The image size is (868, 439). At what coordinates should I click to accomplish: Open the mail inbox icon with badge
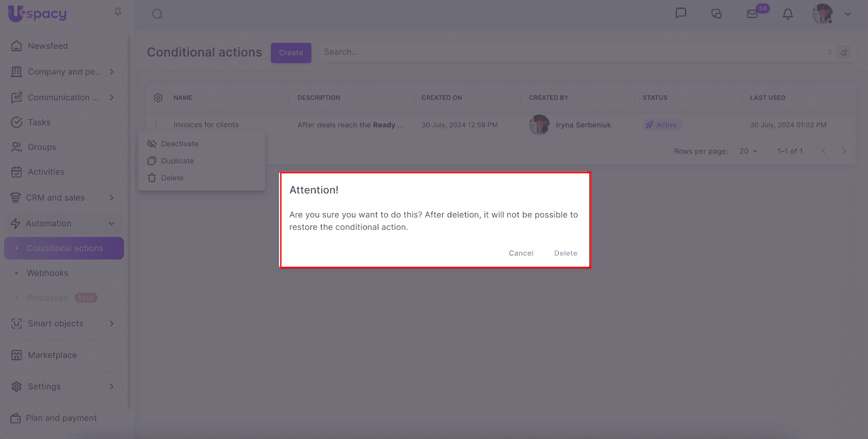pos(752,14)
